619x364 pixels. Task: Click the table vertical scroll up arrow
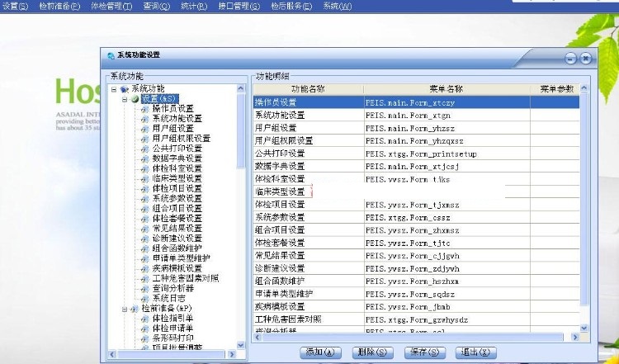[584, 88]
